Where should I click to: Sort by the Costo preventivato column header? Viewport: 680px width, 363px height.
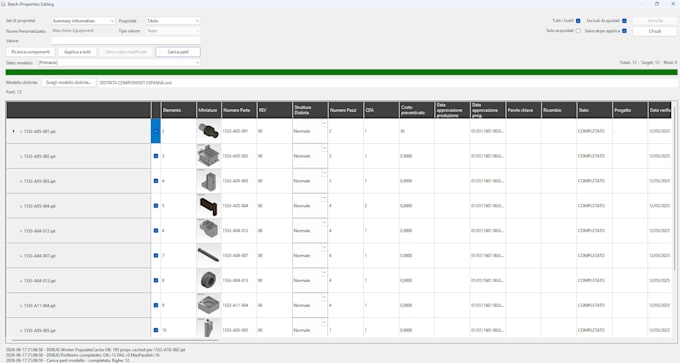click(417, 110)
